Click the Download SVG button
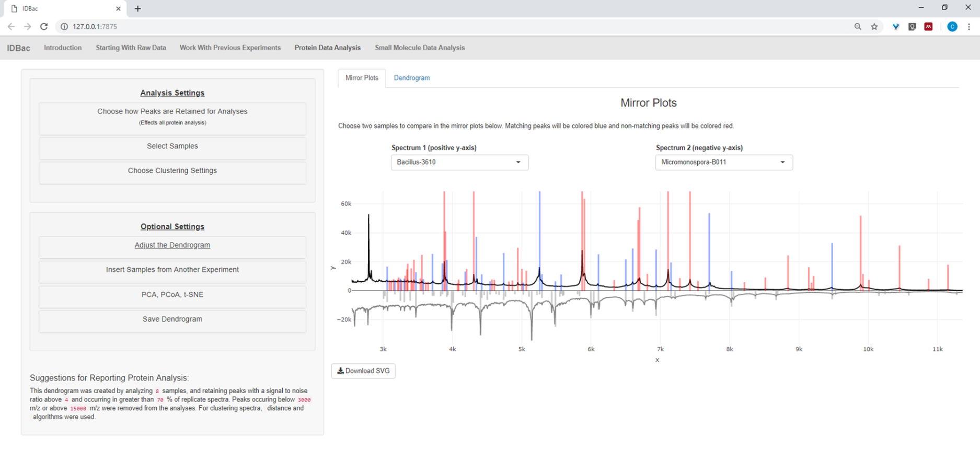Screen dimensions: 980x459 (363, 371)
